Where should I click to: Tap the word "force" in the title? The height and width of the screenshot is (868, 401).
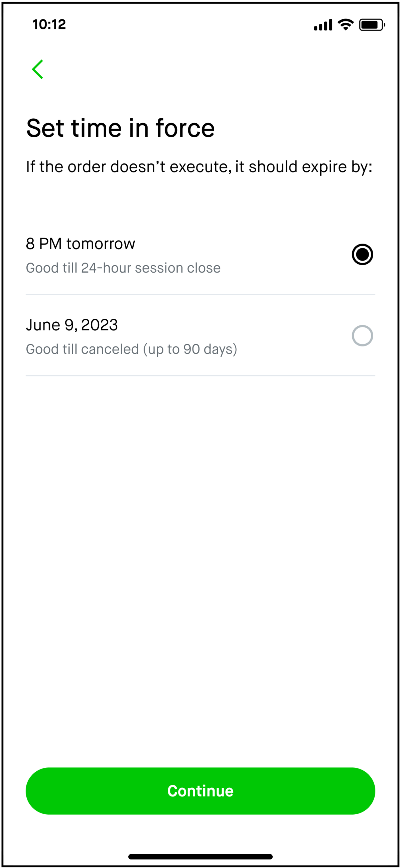click(185, 128)
